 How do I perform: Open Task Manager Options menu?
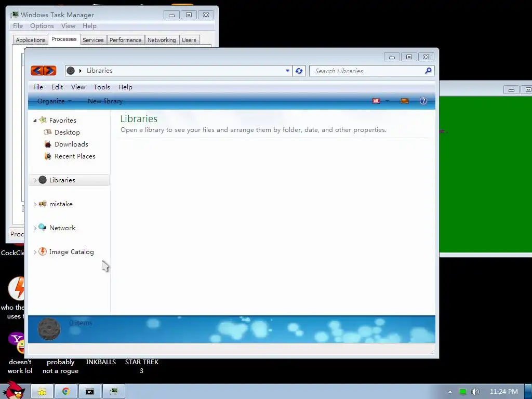click(42, 26)
